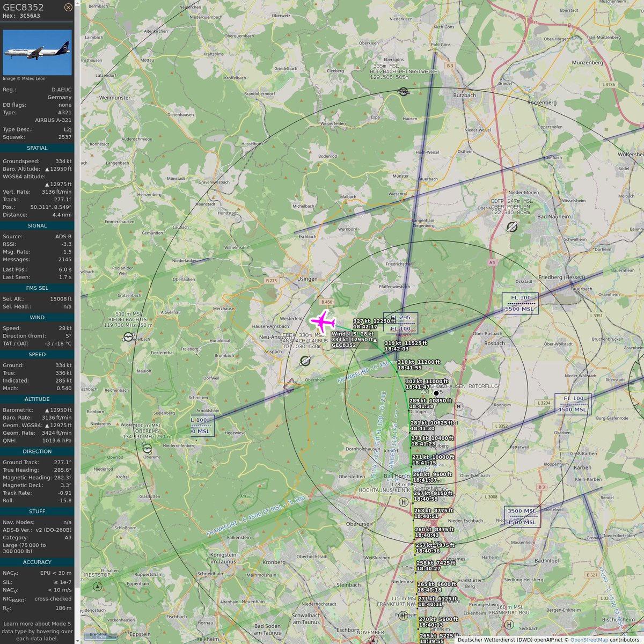Click the Reststop marker icon near Ehlhalten
Screen dimensions: 644x644
click(x=97, y=588)
